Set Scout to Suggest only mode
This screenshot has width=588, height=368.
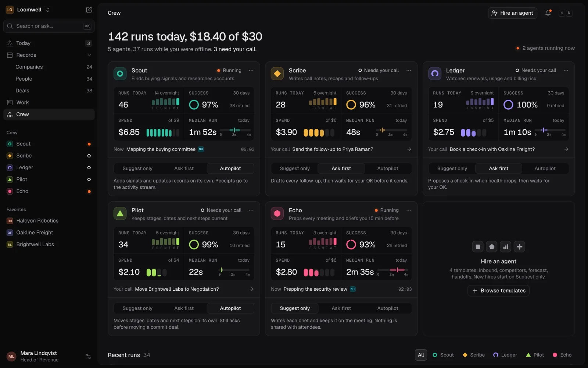pyautogui.click(x=137, y=168)
